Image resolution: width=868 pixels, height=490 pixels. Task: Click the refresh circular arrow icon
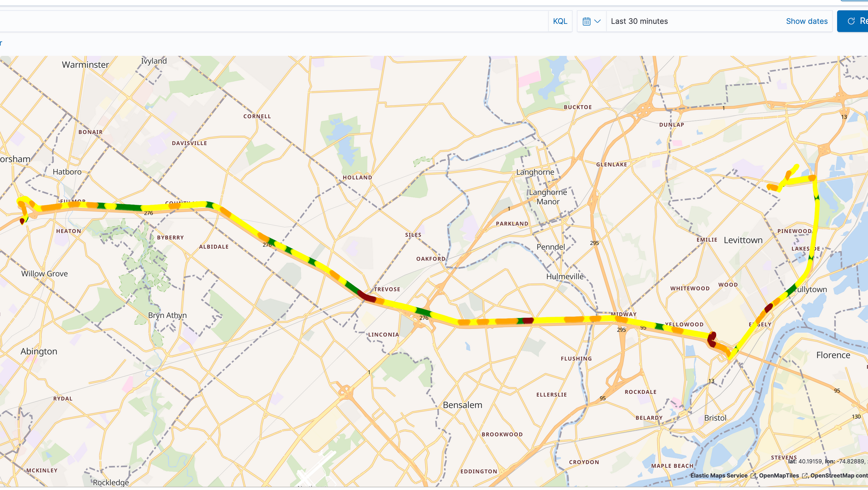851,21
